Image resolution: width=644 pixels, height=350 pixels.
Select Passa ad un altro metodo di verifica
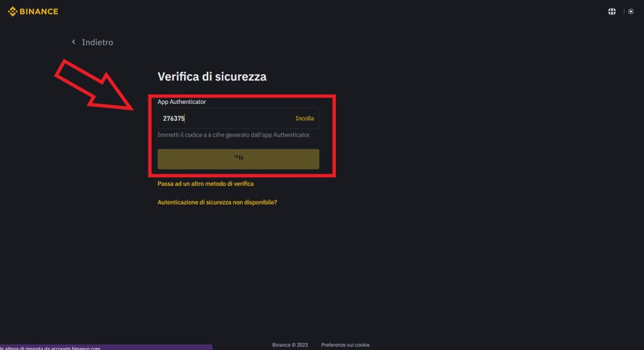[x=206, y=184]
